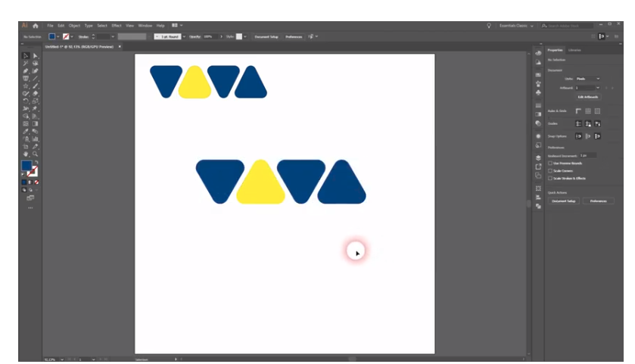
Task: Click the Edit Toolbar three-dots icon
Action: coord(30,207)
